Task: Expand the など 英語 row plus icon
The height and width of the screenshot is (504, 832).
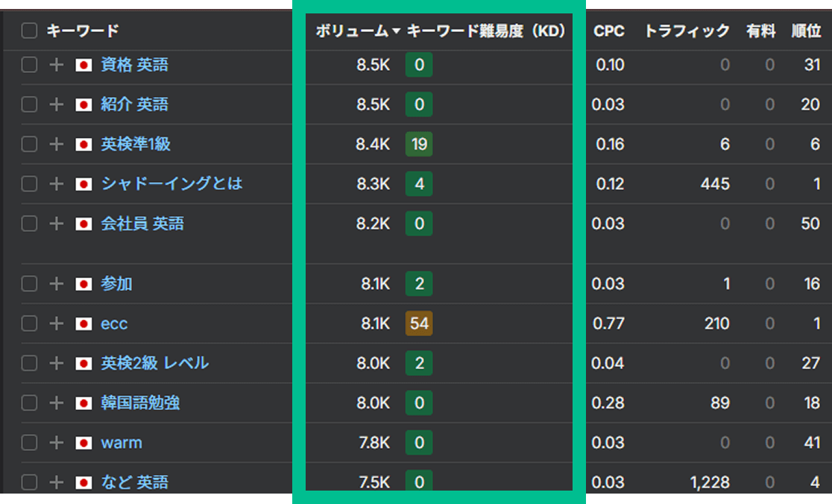Action: [56, 482]
